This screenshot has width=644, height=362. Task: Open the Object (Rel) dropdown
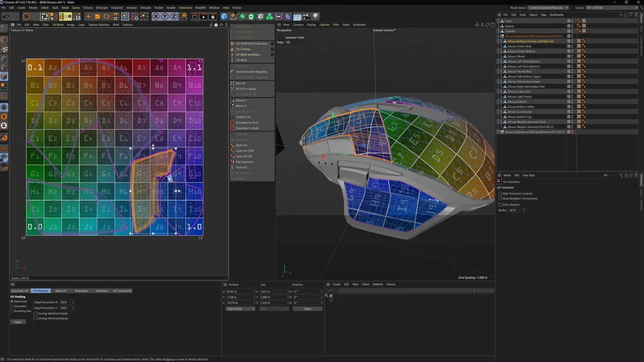[240, 309]
